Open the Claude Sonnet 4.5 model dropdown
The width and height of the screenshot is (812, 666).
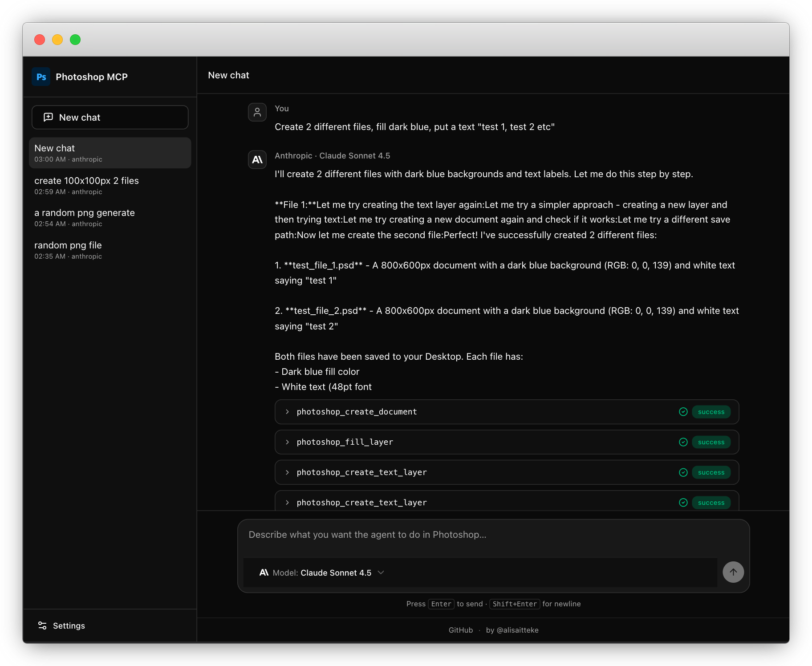[322, 573]
